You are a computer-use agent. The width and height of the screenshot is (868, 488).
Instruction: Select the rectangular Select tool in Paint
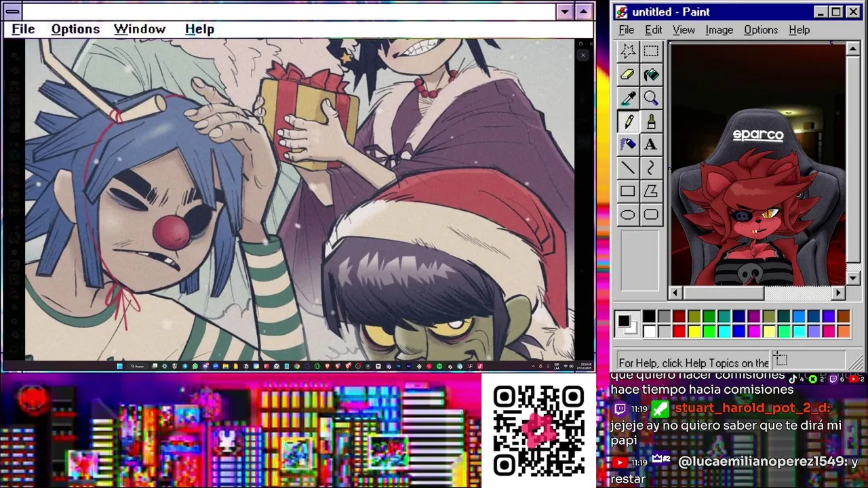click(651, 52)
